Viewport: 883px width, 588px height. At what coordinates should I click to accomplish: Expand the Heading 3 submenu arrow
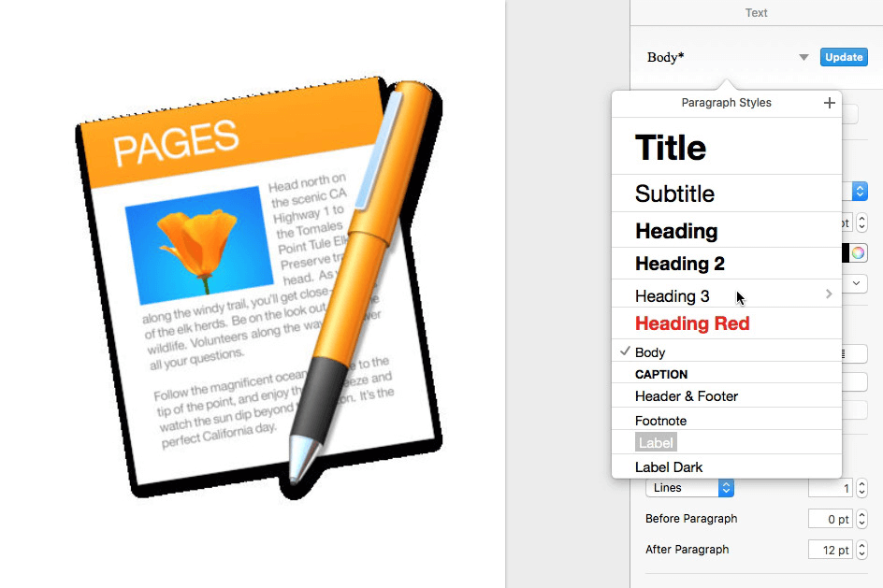tap(828, 294)
